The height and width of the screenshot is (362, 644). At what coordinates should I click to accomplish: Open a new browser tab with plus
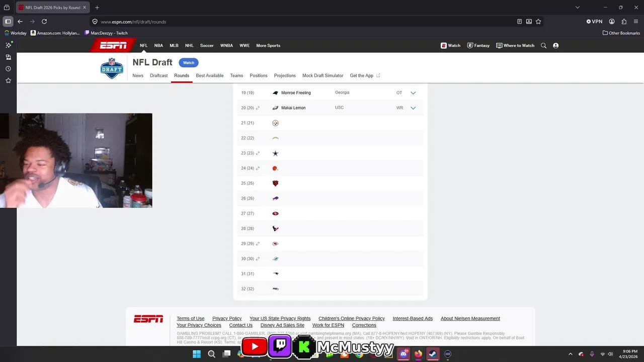pyautogui.click(x=97, y=8)
